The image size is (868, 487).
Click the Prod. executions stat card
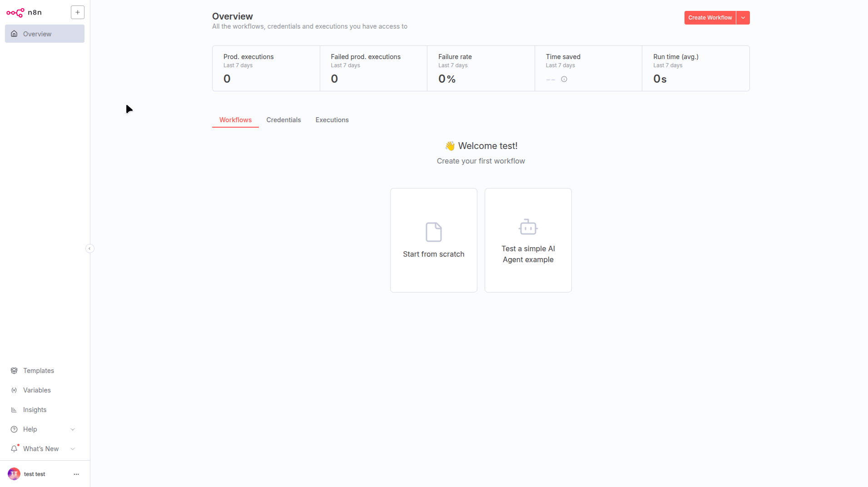pyautogui.click(x=266, y=68)
